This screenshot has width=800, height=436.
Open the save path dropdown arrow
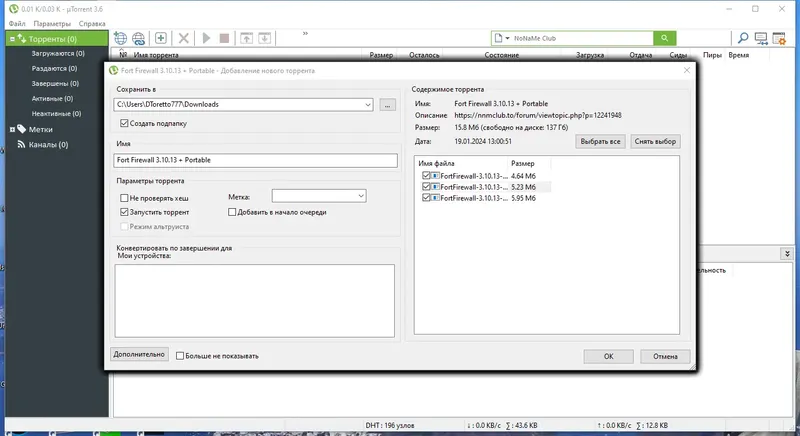click(x=368, y=105)
